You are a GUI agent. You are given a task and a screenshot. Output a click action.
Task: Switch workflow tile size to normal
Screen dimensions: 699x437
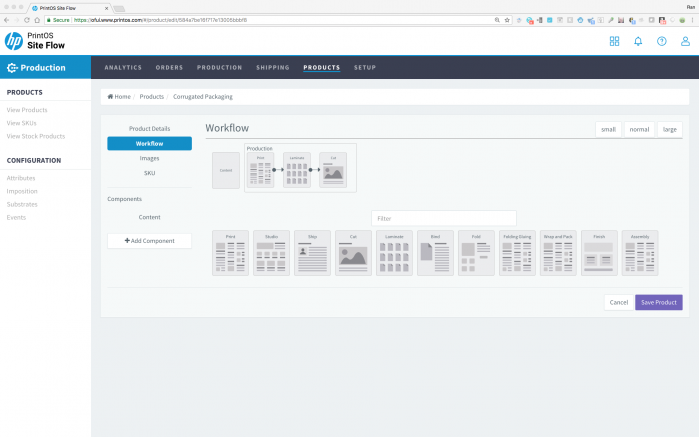(x=638, y=129)
